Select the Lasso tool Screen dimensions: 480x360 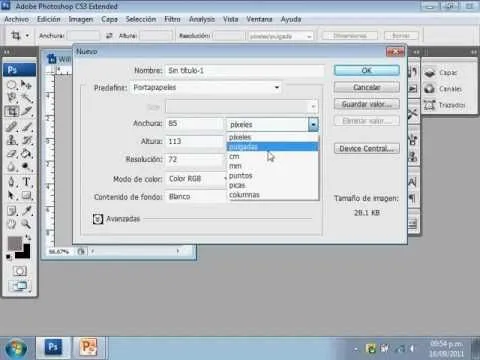pyautogui.click(x=12, y=98)
